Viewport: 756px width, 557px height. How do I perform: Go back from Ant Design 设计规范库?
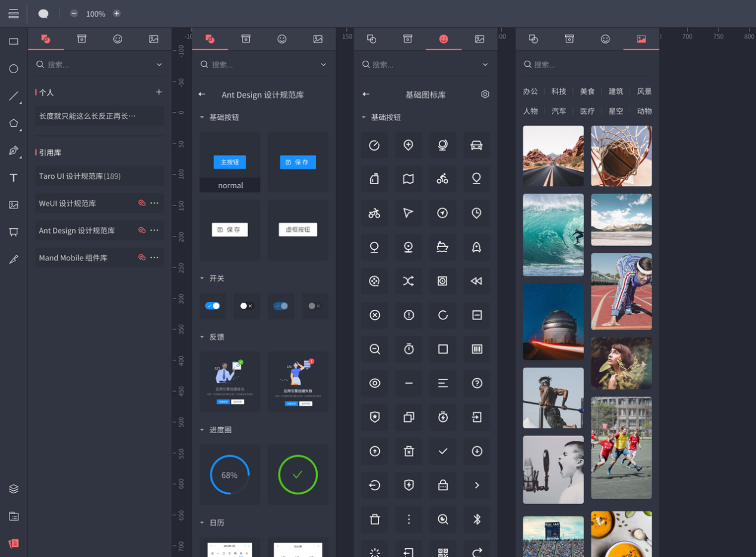[x=202, y=94]
